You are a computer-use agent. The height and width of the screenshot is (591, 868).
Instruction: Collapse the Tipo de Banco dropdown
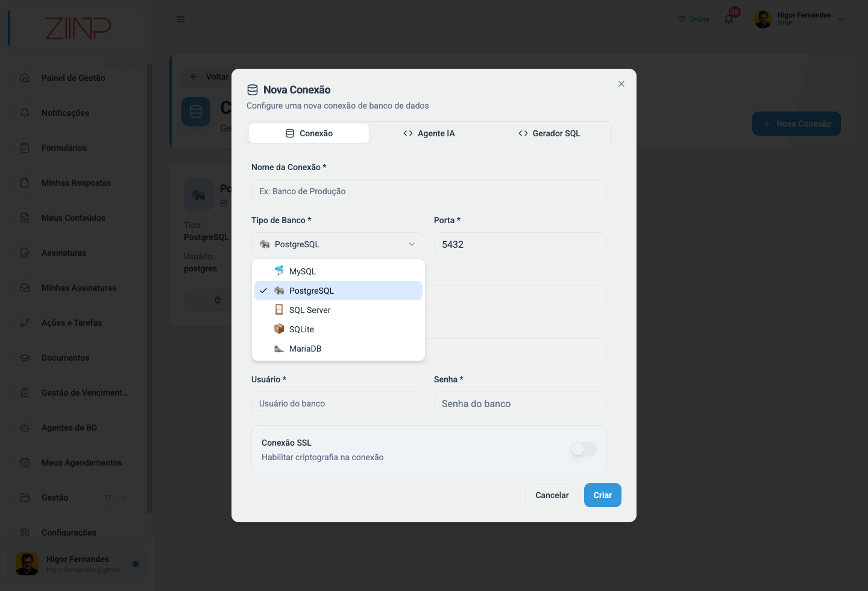(x=338, y=244)
